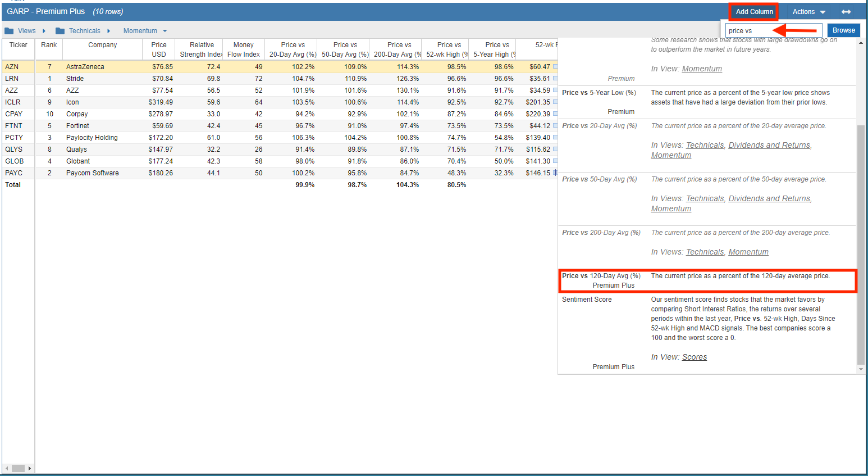Image resolution: width=868 pixels, height=476 pixels.
Task: Click the Views folder icon
Action: (x=9, y=31)
